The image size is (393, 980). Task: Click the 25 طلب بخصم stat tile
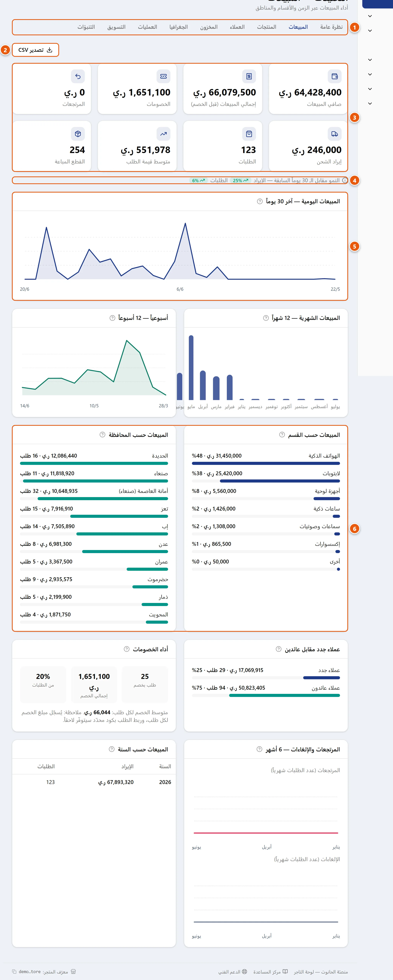click(x=145, y=684)
